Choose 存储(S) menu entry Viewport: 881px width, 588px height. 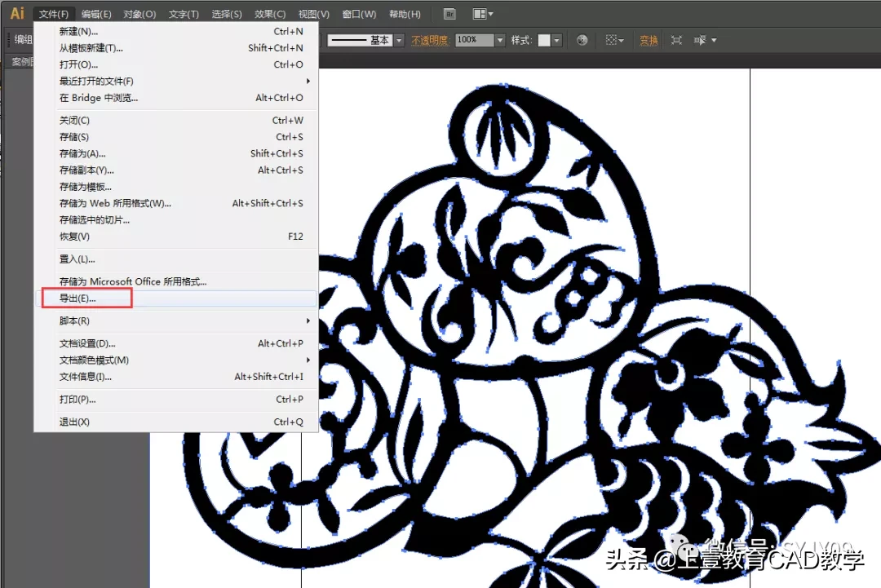coord(176,137)
